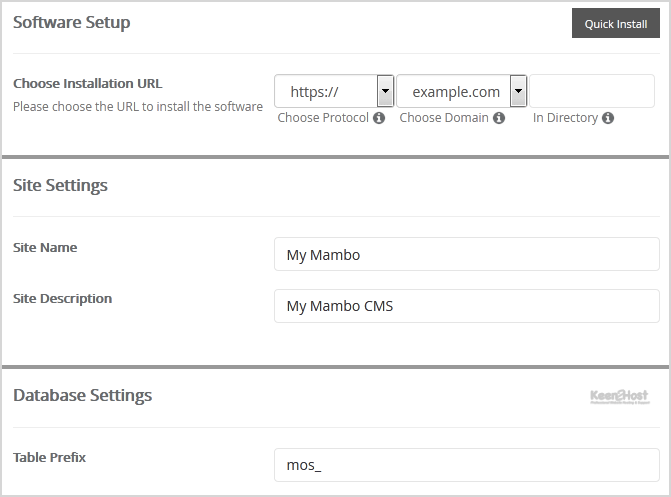Image resolution: width=671 pixels, height=497 pixels.
Task: Click the Database Settings section heading
Action: pos(82,395)
